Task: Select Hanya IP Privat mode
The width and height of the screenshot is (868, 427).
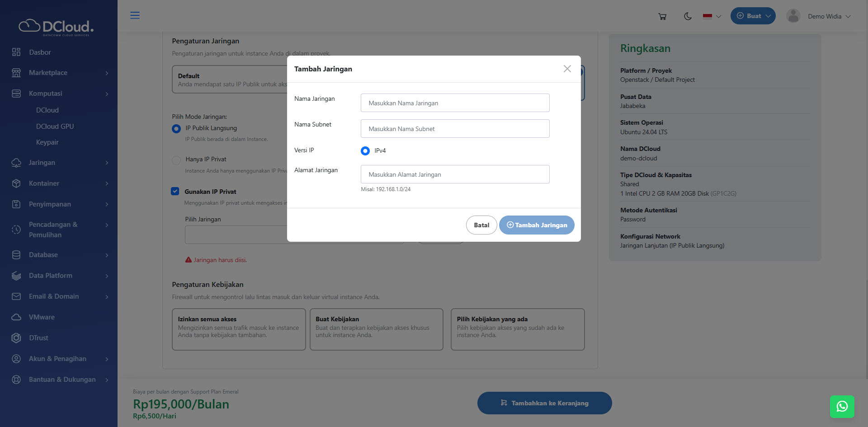Action: [x=176, y=160]
